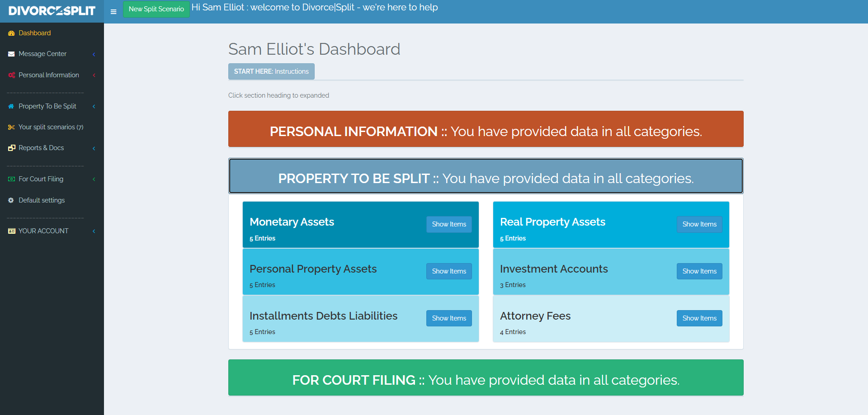Show Items for Investment Accounts

coord(699,271)
